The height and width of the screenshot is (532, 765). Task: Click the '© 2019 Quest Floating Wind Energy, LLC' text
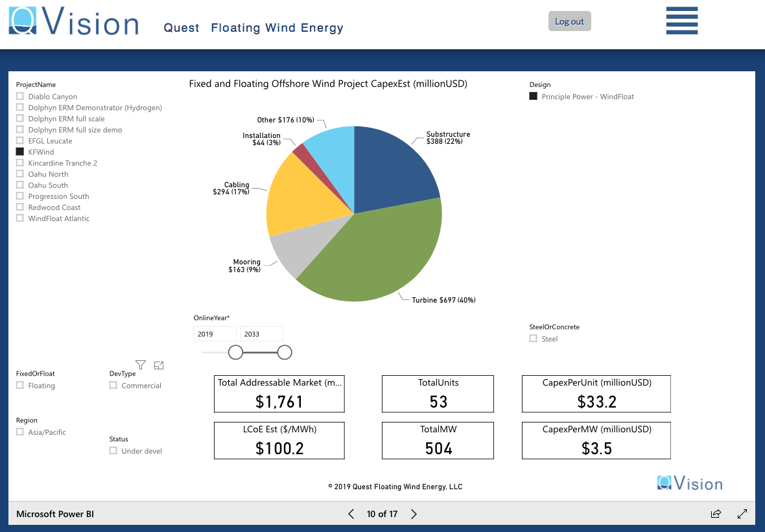point(395,487)
